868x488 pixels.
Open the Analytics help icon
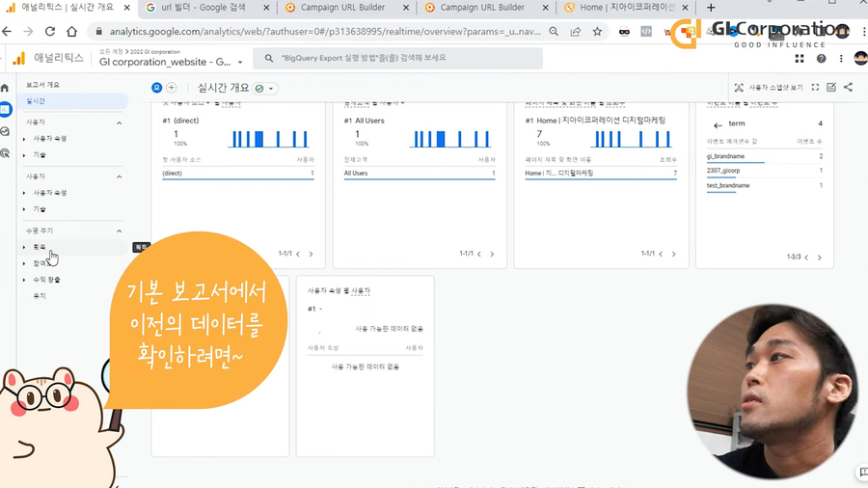821,58
